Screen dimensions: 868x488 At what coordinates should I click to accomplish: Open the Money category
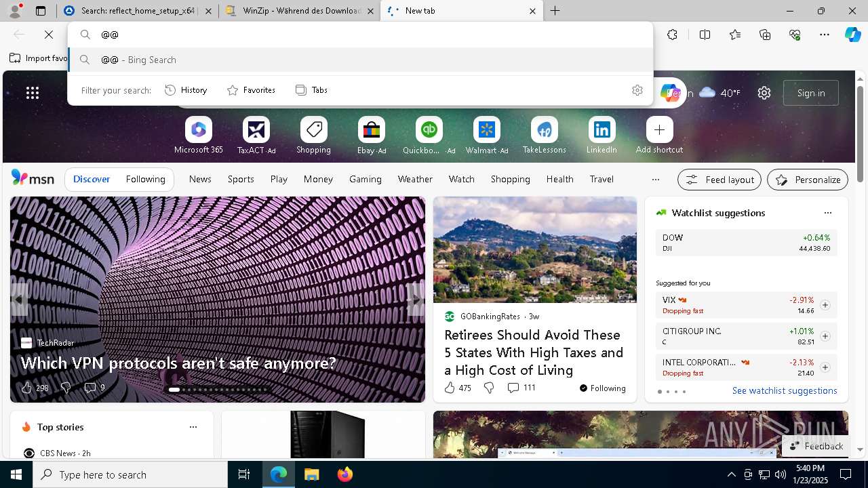[x=318, y=180]
